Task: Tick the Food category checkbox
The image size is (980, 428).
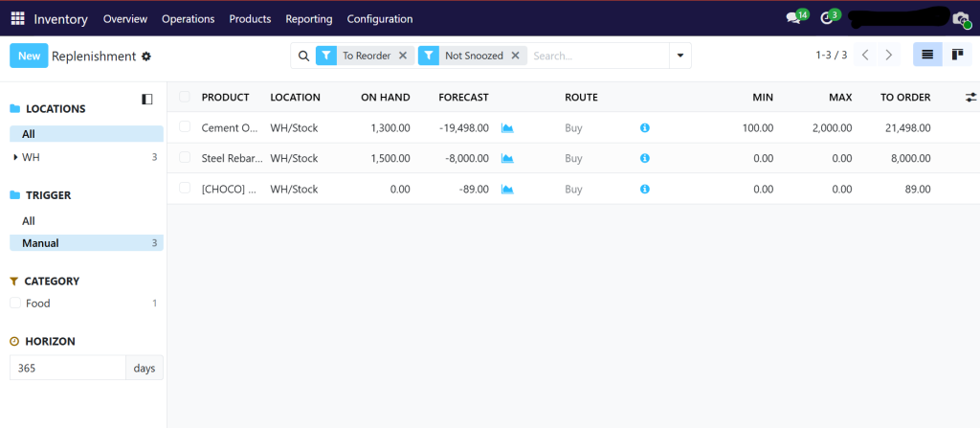Action: pyautogui.click(x=15, y=304)
